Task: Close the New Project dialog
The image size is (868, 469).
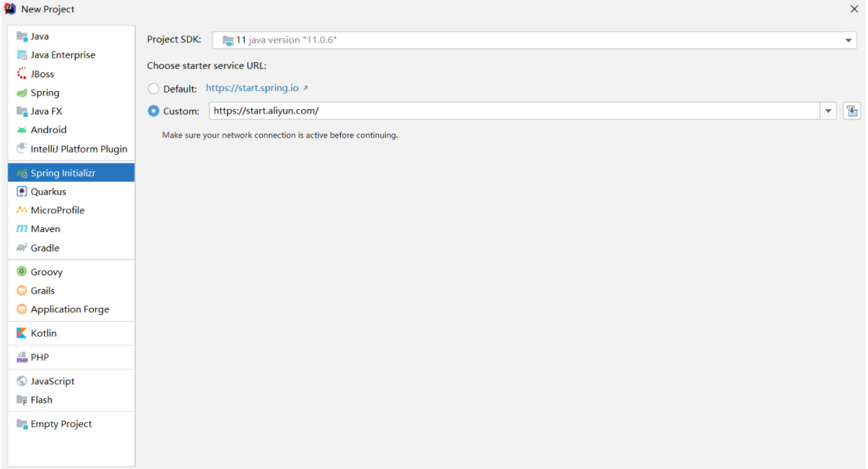Action: point(854,9)
